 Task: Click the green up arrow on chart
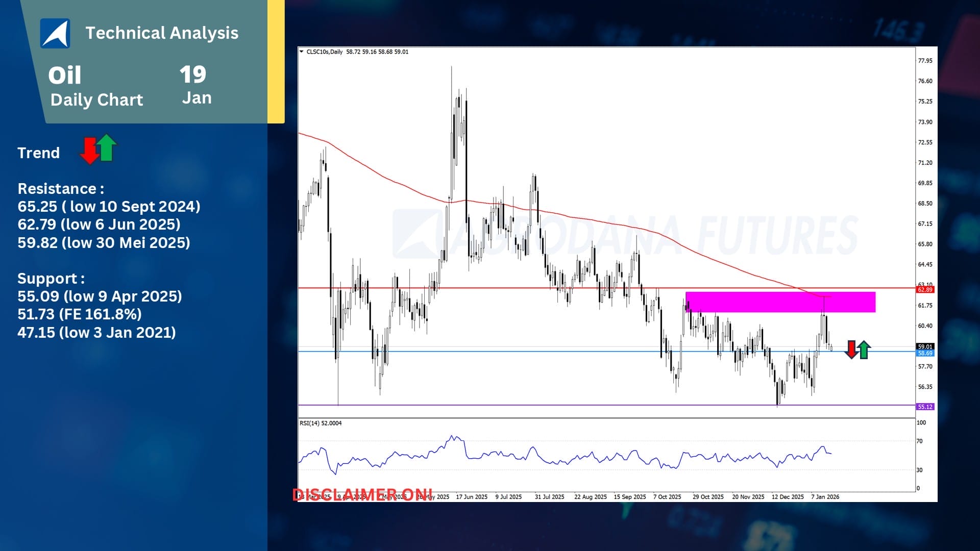click(864, 349)
